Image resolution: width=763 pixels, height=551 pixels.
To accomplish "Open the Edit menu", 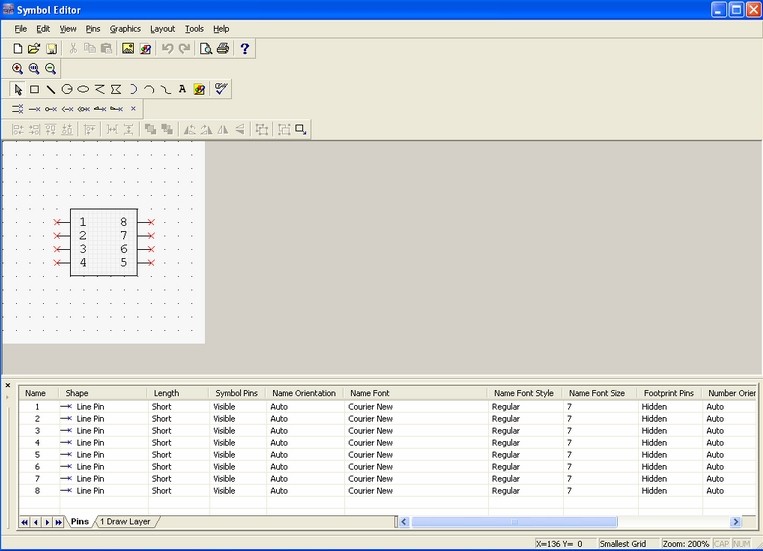I will pyautogui.click(x=43, y=29).
